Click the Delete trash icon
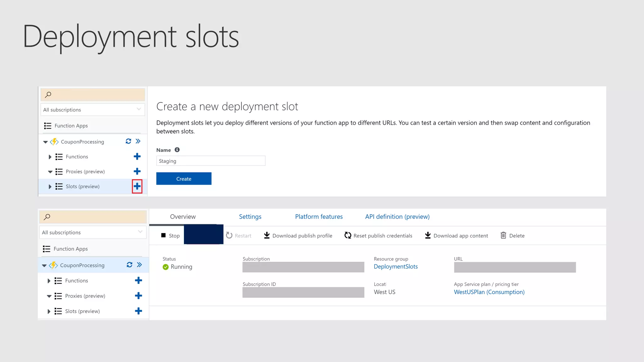 (x=503, y=235)
